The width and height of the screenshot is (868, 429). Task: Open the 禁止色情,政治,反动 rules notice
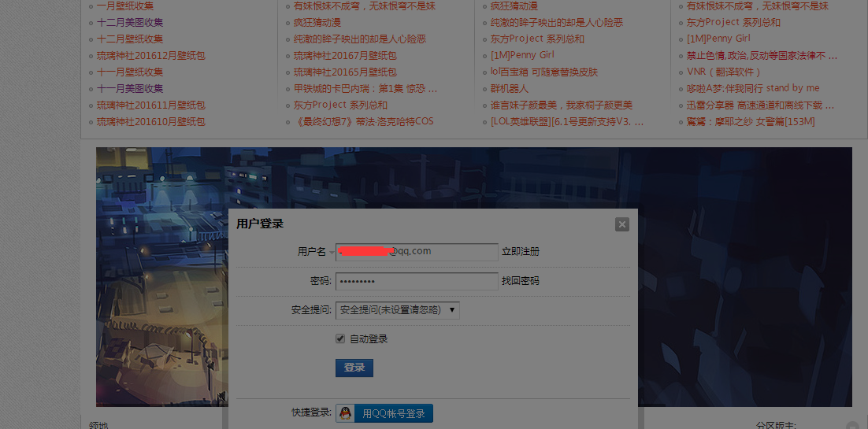point(762,56)
